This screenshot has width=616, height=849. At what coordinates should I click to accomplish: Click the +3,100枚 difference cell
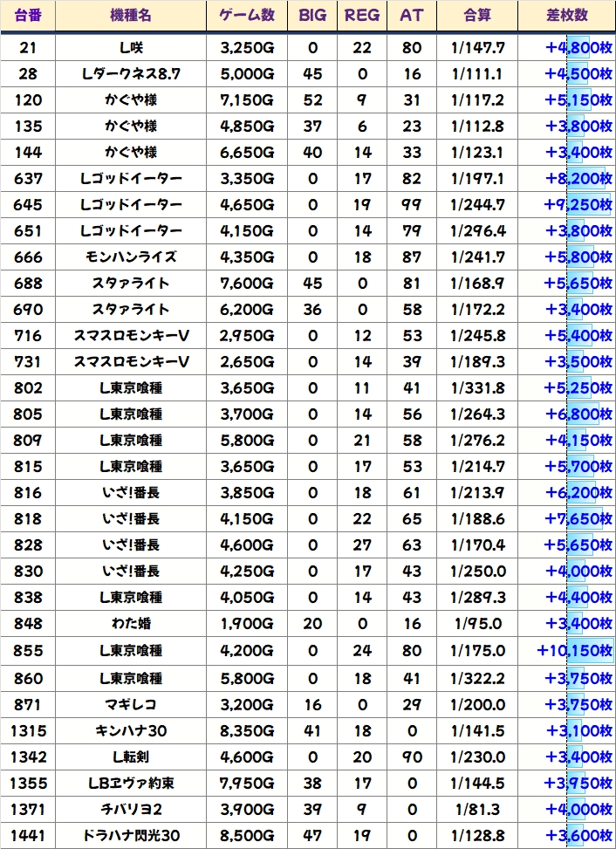point(567,730)
